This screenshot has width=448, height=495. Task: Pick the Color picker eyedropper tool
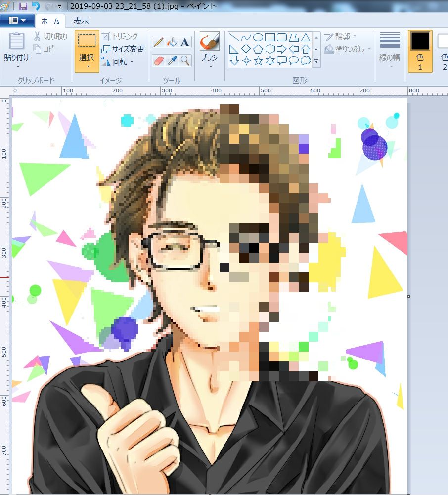click(172, 61)
